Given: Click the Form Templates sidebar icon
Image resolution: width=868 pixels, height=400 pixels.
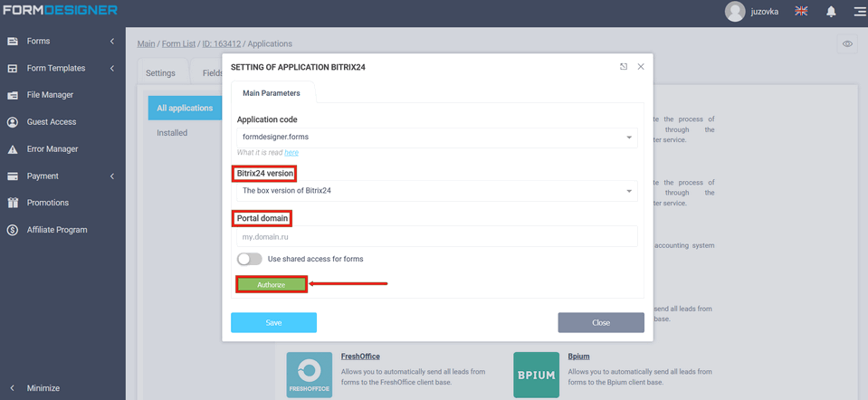Looking at the screenshot, I should 12,68.
